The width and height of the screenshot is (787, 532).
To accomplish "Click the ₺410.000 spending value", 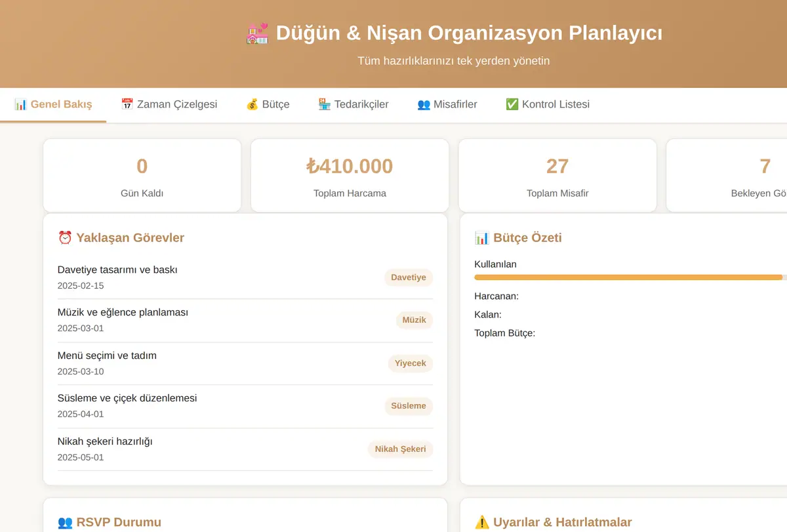I will click(x=350, y=166).
